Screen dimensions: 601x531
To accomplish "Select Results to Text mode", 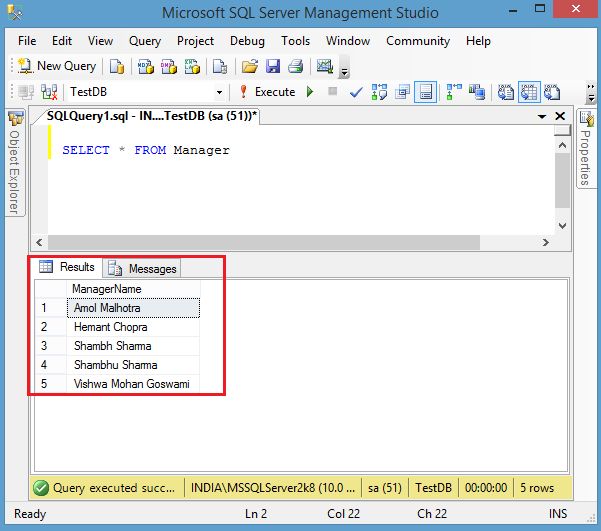I will point(506,92).
